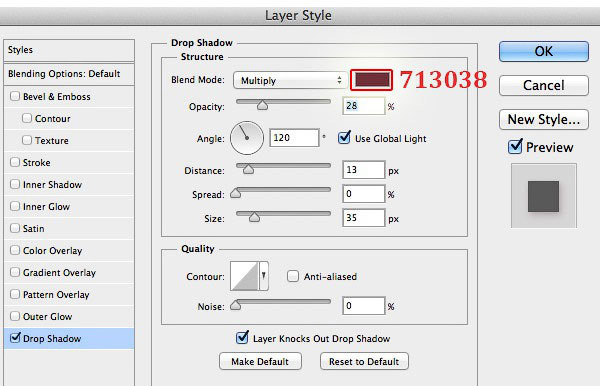Confirm with the OK button
600x386 pixels.
[544, 51]
